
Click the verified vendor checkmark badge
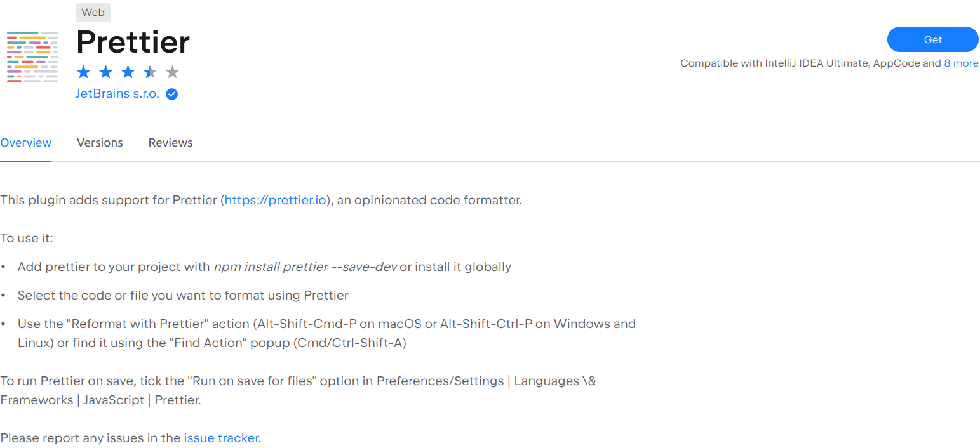171,95
